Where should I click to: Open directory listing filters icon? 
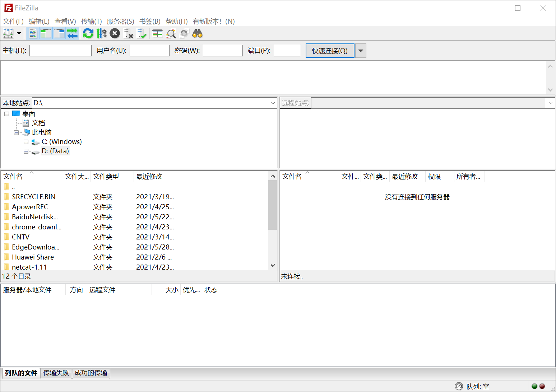click(x=157, y=33)
